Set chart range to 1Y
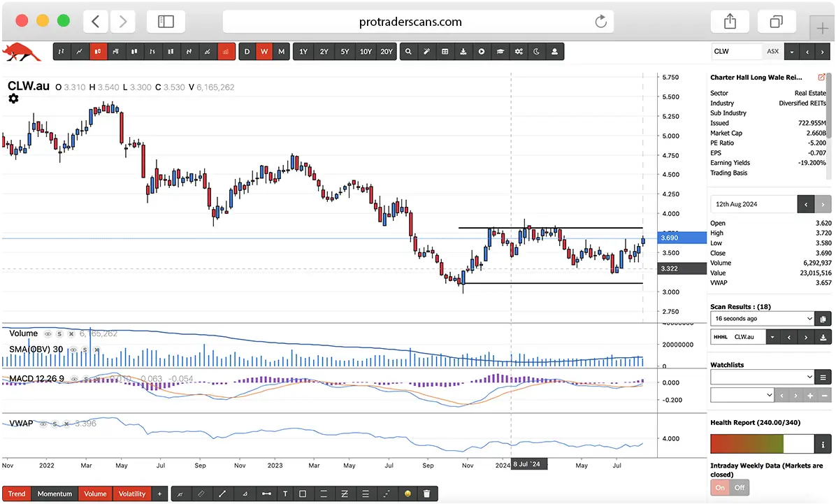The height and width of the screenshot is (504, 836). 303,52
